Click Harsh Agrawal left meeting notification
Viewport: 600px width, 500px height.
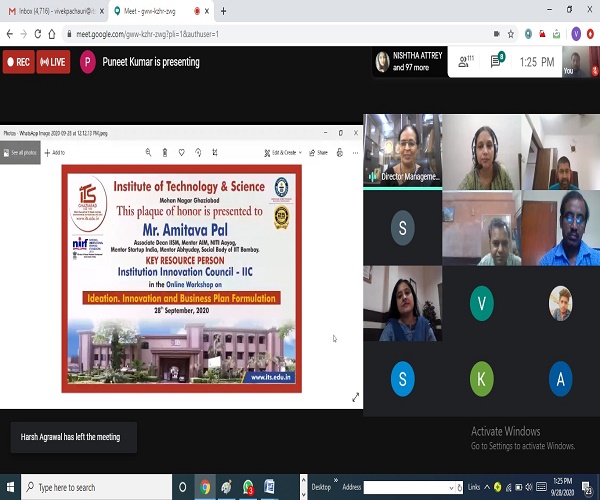pyautogui.click(x=73, y=437)
